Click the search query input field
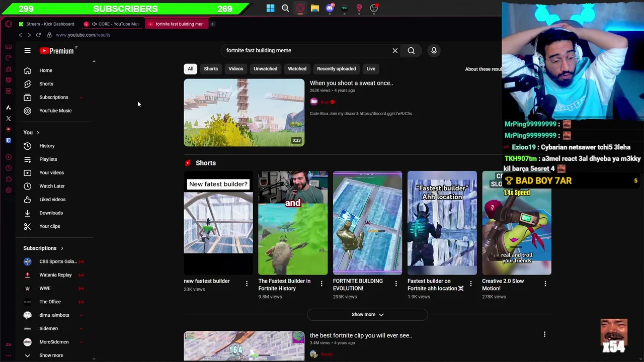Screen dimensions: 644x362 [307, 50]
